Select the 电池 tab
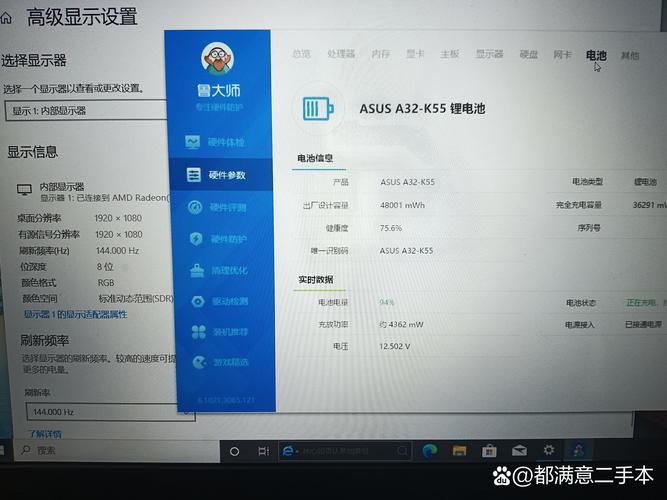This screenshot has width=667, height=500. coord(596,55)
